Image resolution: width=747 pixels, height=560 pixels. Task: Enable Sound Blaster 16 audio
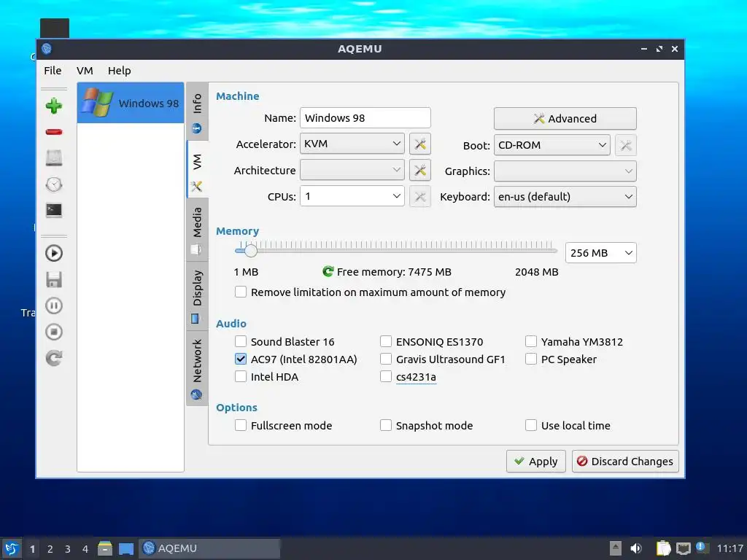(x=241, y=341)
